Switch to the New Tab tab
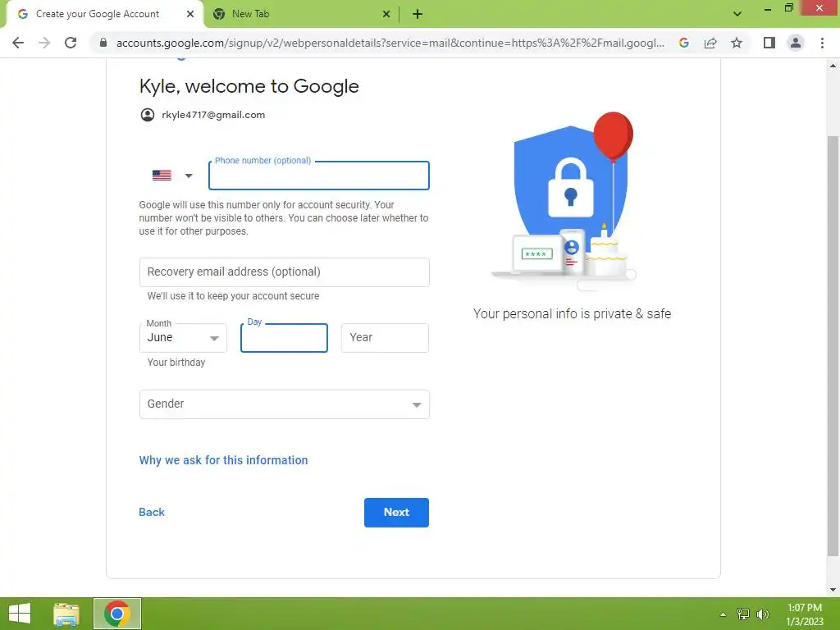Screen dimensions: 840x630 [302, 15]
